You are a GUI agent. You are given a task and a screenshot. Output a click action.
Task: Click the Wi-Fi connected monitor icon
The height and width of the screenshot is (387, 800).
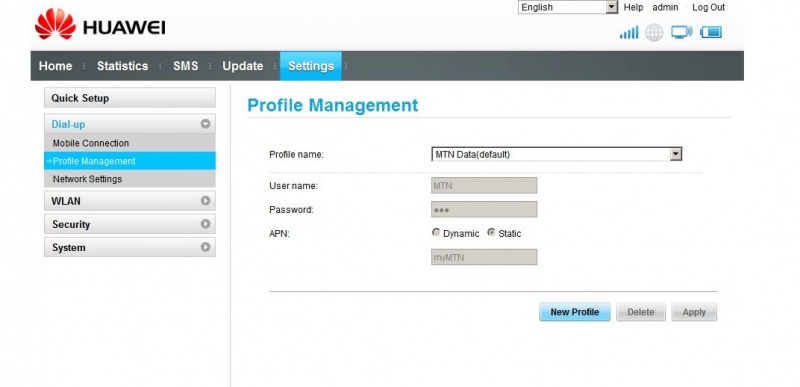(682, 33)
